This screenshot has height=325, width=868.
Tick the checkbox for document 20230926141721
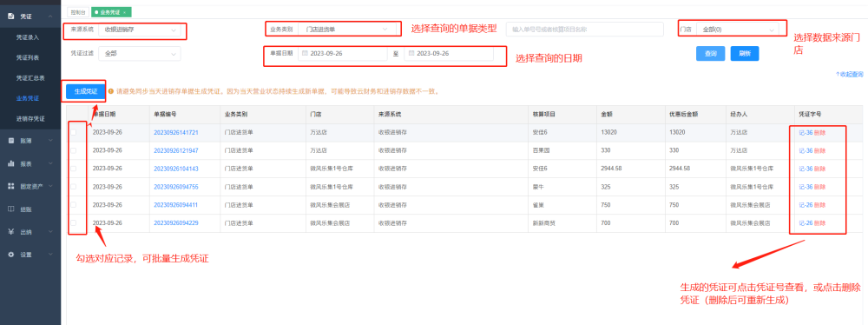click(x=74, y=132)
